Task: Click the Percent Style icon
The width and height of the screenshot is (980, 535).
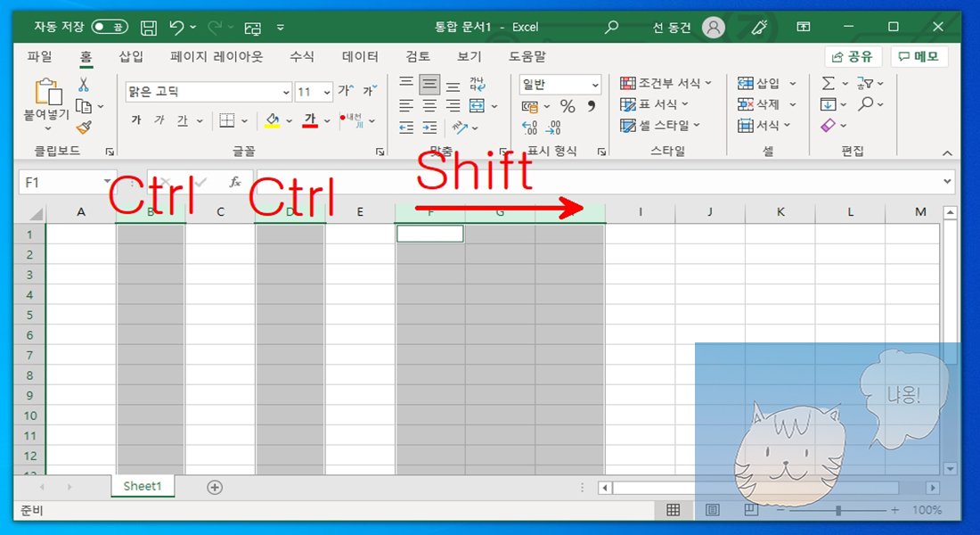Action: 567,106
